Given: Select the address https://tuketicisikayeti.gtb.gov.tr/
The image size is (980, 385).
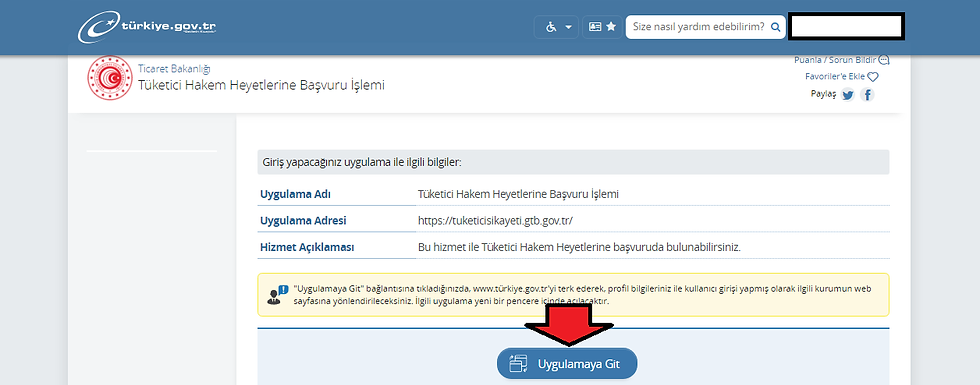Looking at the screenshot, I should tap(495, 221).
